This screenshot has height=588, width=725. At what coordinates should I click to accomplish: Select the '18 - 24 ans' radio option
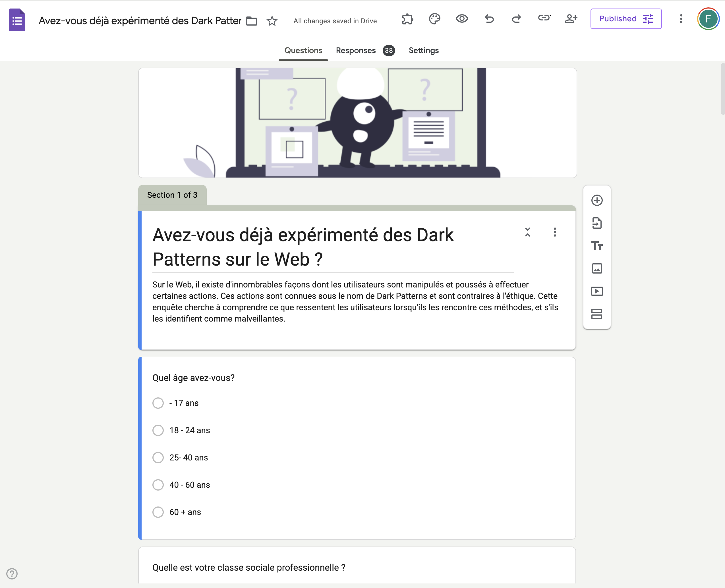[x=158, y=430]
